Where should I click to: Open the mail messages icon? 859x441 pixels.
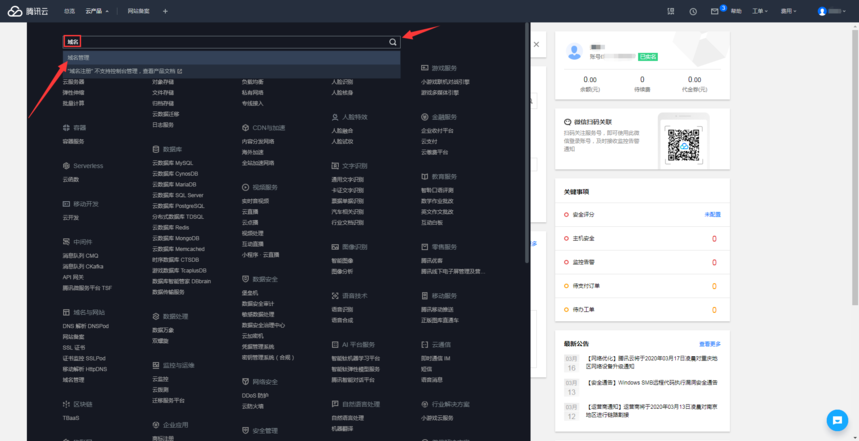(715, 11)
